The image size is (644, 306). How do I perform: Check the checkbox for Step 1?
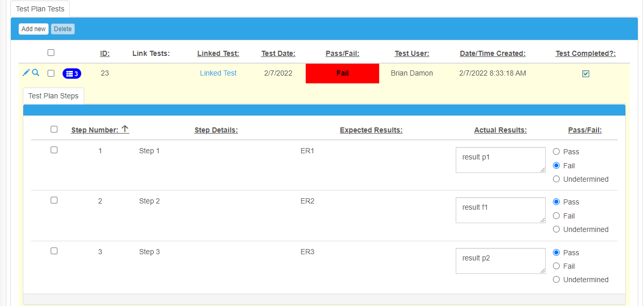pyautogui.click(x=54, y=150)
